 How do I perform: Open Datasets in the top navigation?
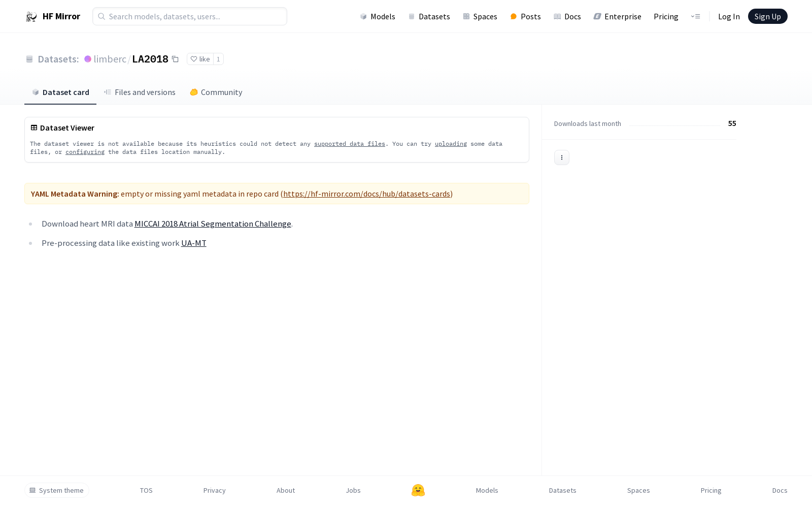click(429, 16)
